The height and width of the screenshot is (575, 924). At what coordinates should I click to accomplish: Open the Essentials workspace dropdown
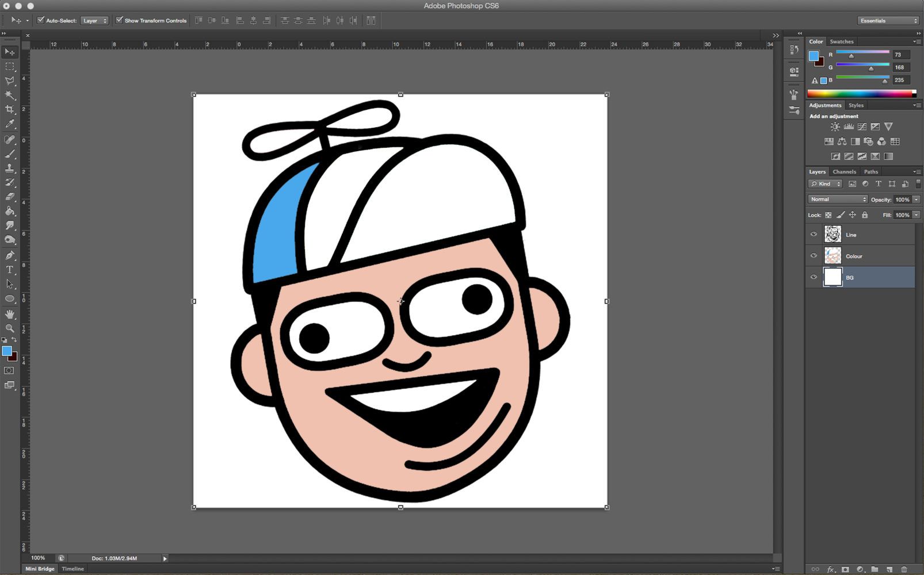click(x=888, y=21)
